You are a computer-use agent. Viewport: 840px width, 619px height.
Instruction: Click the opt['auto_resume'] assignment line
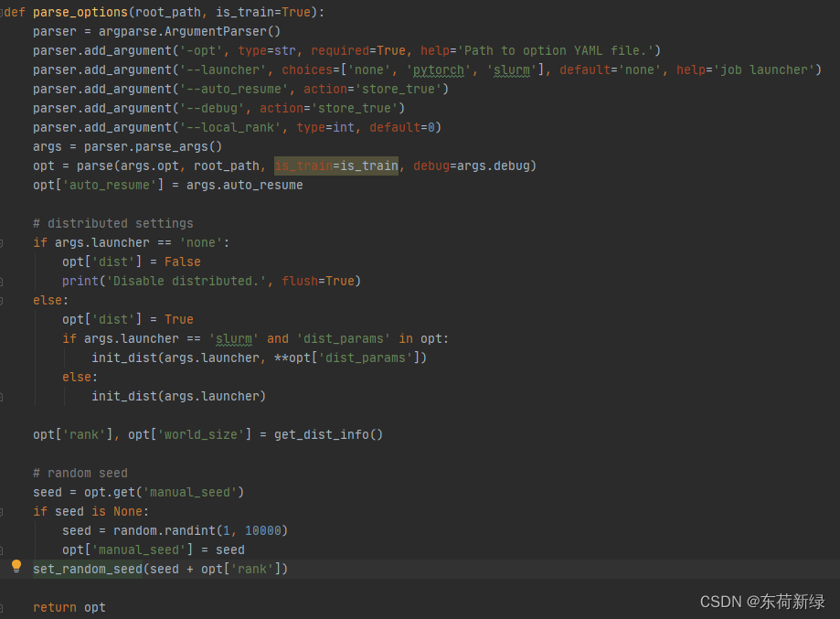click(167, 186)
